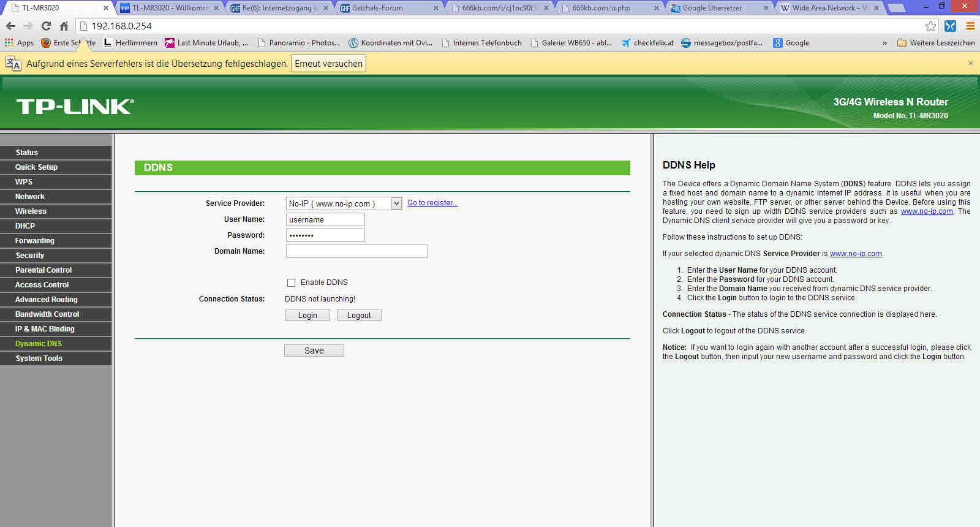The width and height of the screenshot is (980, 527).
Task: Open the first www.no-ip.com help link
Action: pyautogui.click(x=927, y=211)
